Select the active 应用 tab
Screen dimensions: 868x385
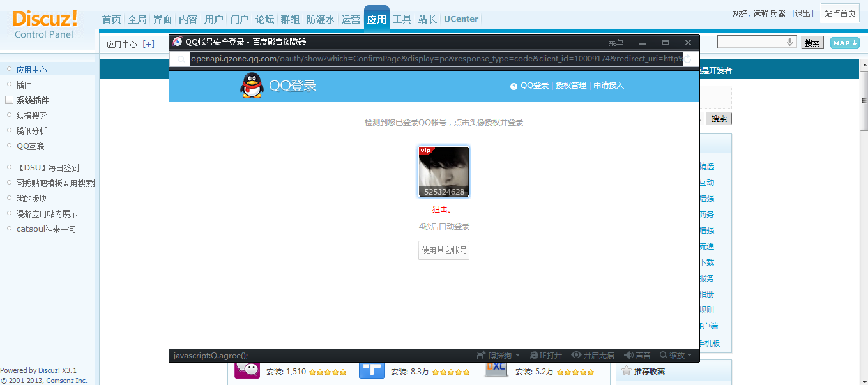click(377, 19)
